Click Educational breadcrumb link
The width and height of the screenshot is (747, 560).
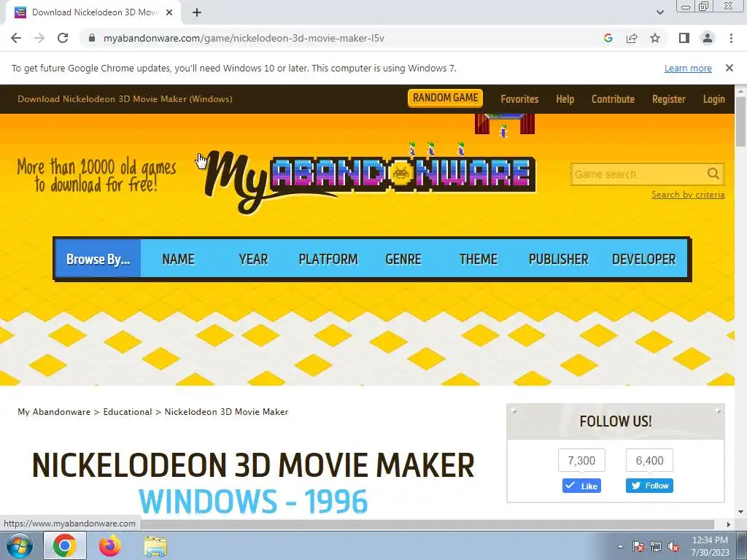tap(128, 412)
